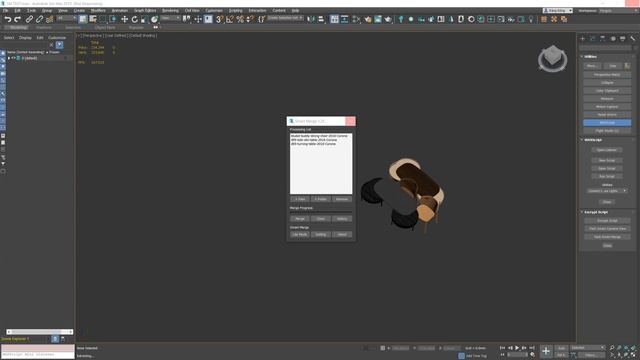Open the Modifiers menu
Screen dimensions: 640x360
98,11
